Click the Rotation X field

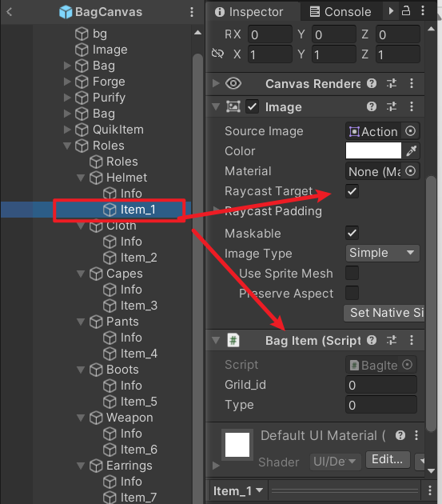[x=270, y=34]
